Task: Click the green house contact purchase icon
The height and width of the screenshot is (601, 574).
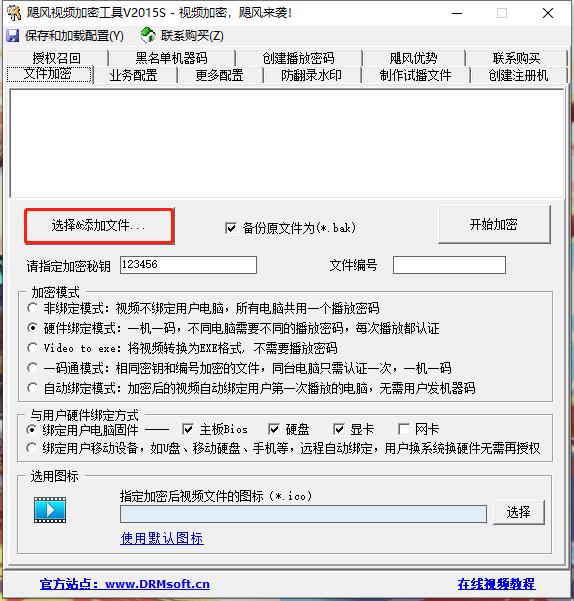Action: 148,35
